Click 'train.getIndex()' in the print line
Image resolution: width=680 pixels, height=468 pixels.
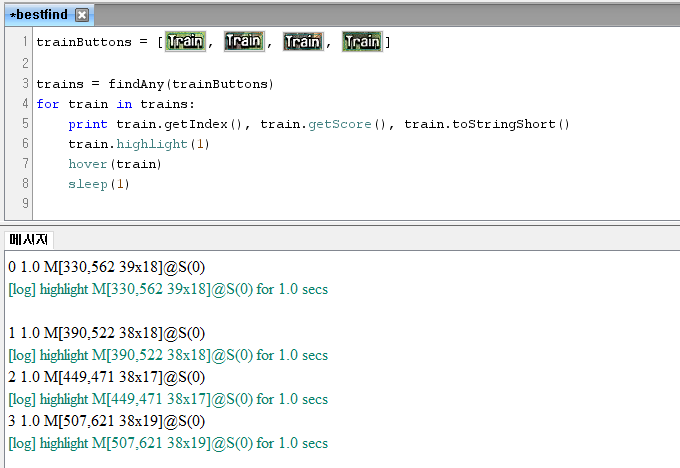click(x=178, y=124)
